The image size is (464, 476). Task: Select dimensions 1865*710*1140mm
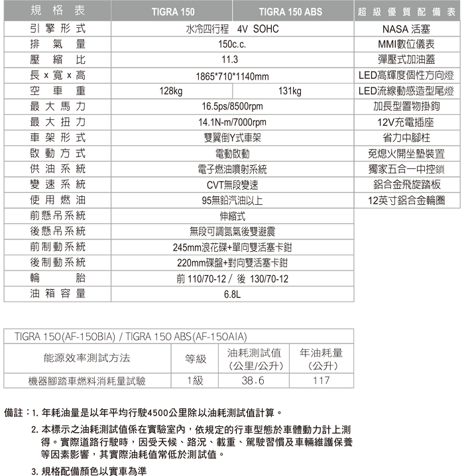(232, 76)
